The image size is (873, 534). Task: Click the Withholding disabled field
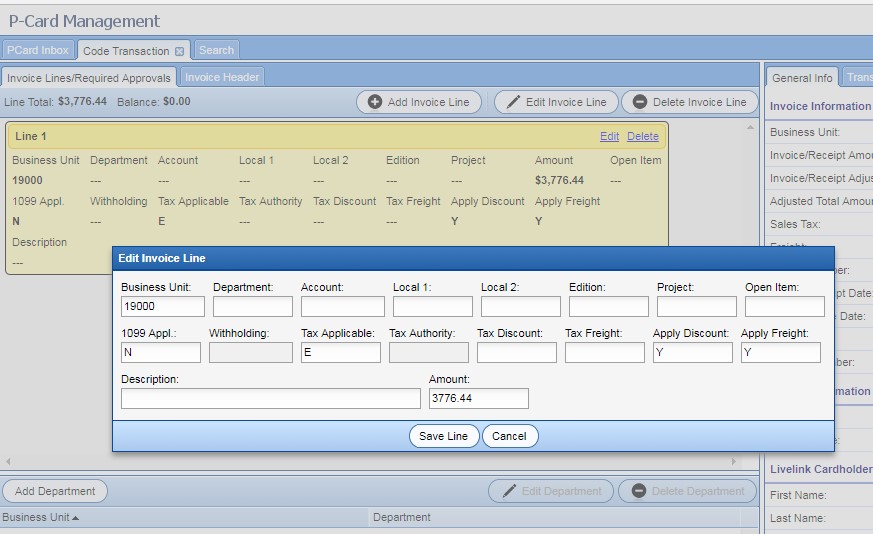pyautogui.click(x=251, y=352)
